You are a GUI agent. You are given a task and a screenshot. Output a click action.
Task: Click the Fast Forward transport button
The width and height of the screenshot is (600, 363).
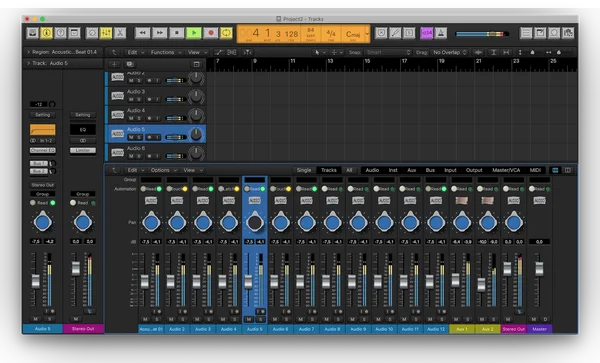coord(160,33)
